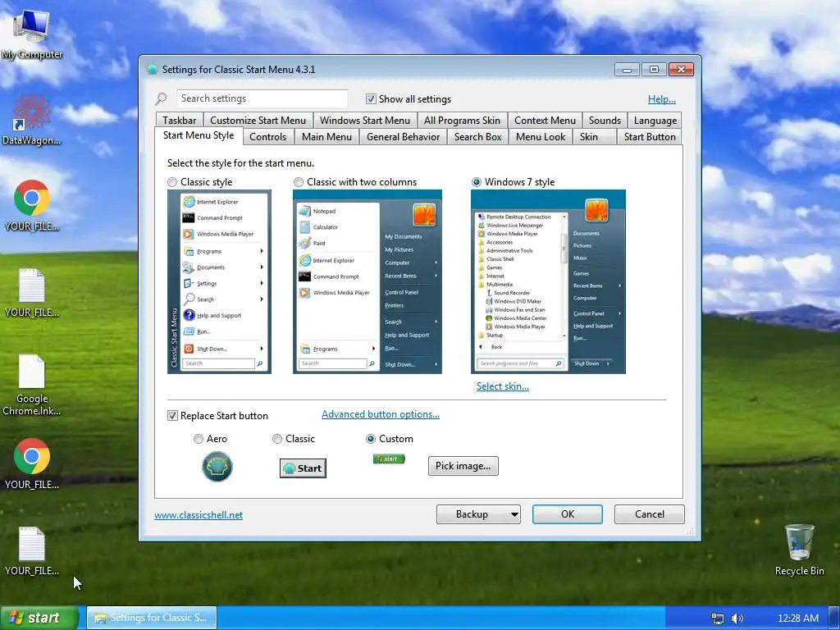Click the 12:28 AM clock in system tray
The image size is (840, 630).
[x=797, y=619]
